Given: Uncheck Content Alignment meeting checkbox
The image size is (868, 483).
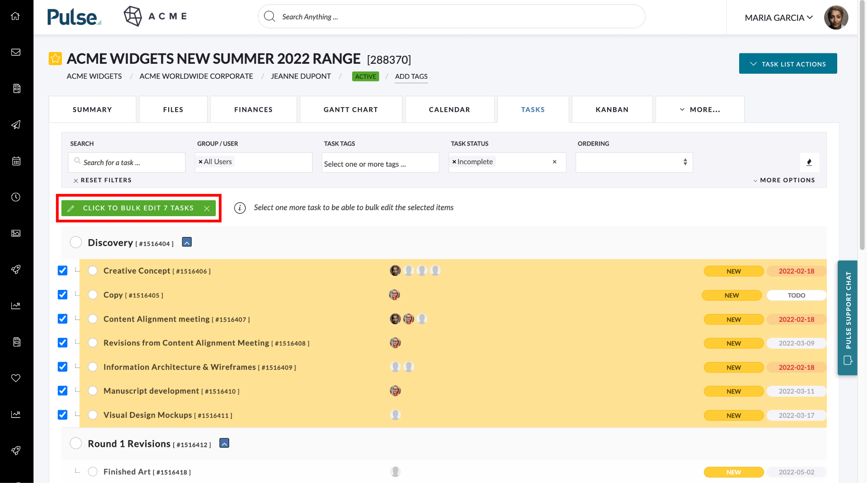Looking at the screenshot, I should click(x=62, y=319).
